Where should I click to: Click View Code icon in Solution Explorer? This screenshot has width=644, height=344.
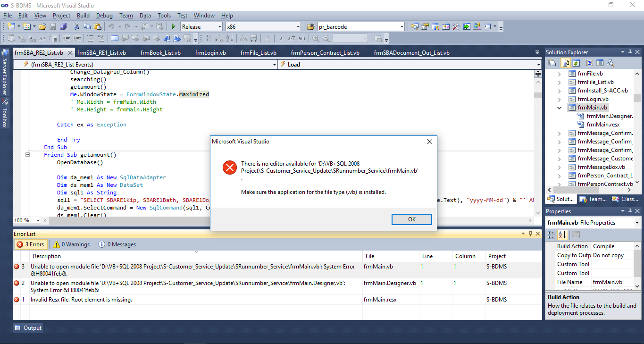[590, 63]
